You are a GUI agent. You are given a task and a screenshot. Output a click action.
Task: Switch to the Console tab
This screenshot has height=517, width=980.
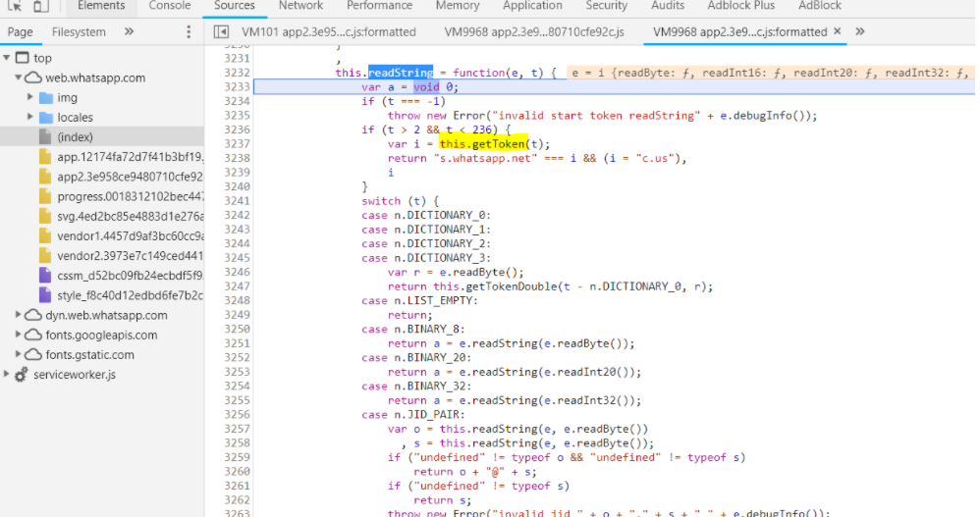click(x=169, y=6)
